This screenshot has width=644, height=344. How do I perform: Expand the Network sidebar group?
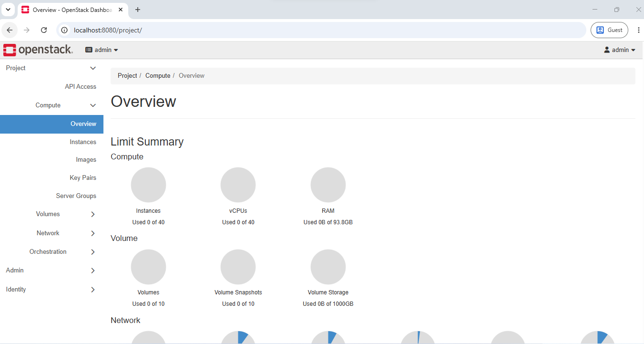(51, 233)
